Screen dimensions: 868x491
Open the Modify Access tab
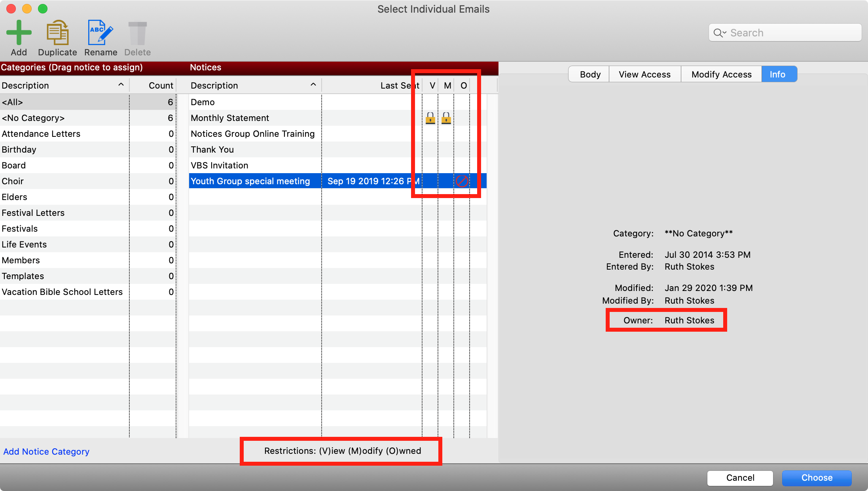click(x=721, y=74)
